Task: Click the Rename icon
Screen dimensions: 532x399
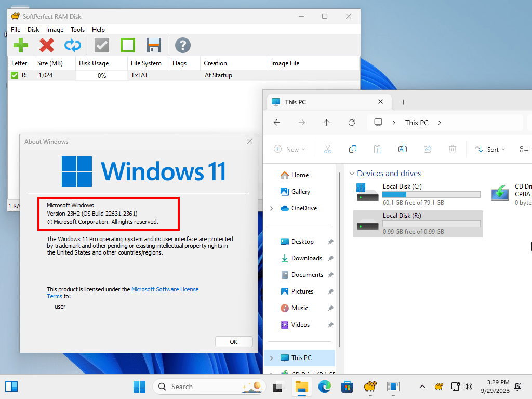Action: [x=403, y=149]
